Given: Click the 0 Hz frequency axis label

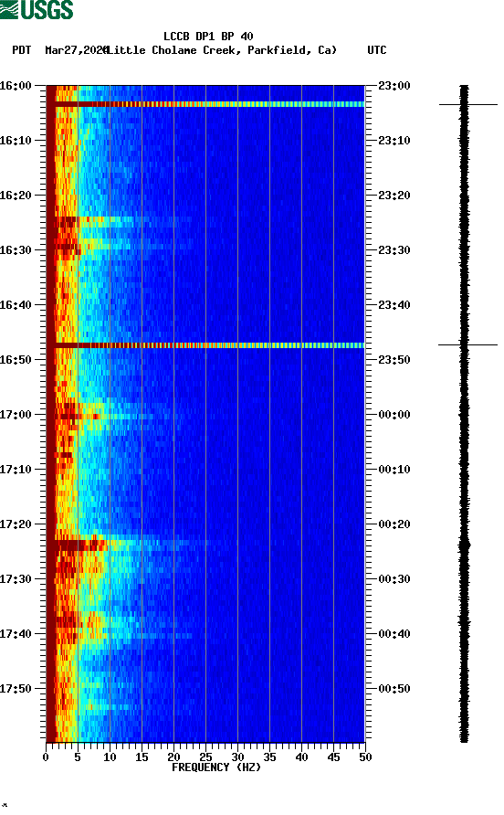Looking at the screenshot, I should 46,757.
